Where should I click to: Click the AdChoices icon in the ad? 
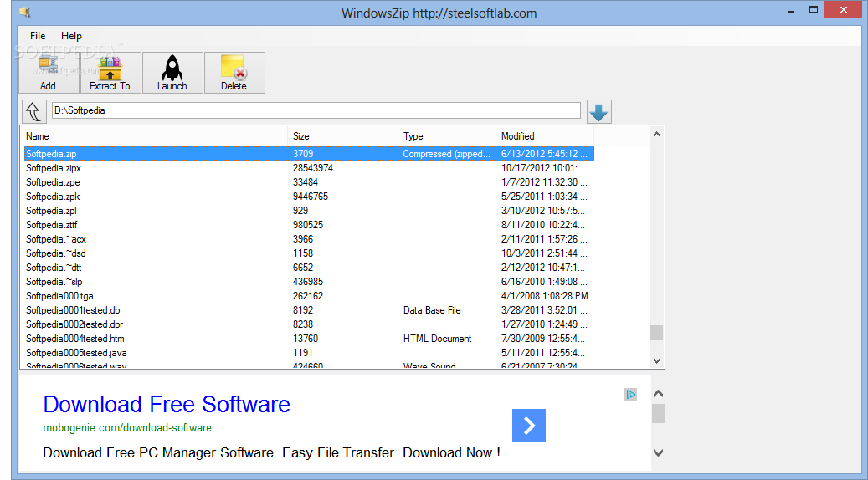click(x=630, y=395)
